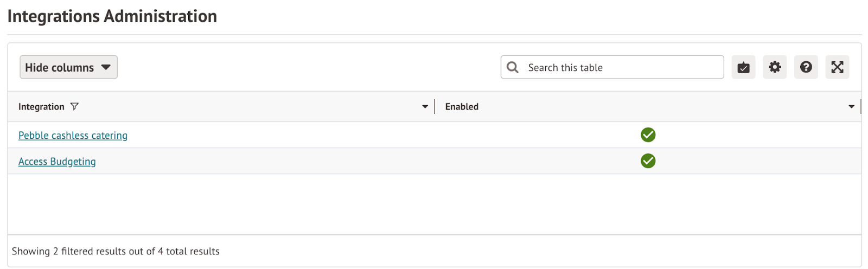Sort by the Enabled column header
This screenshot has height=269, width=868.
[x=462, y=107]
